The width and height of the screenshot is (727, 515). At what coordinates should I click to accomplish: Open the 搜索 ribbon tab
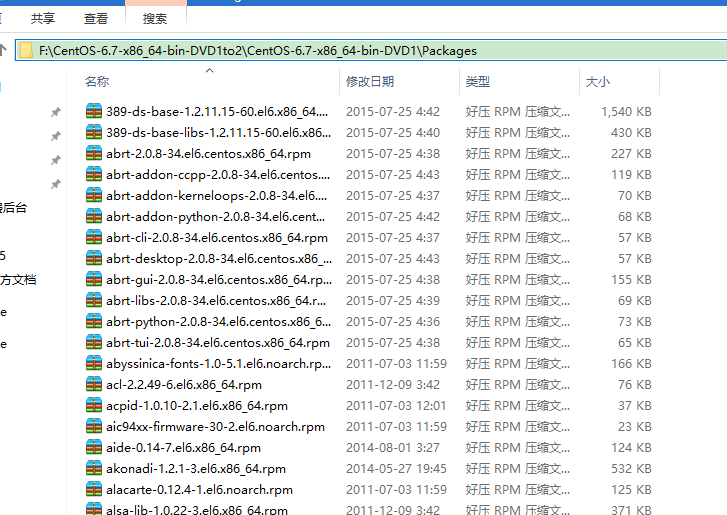click(x=155, y=18)
